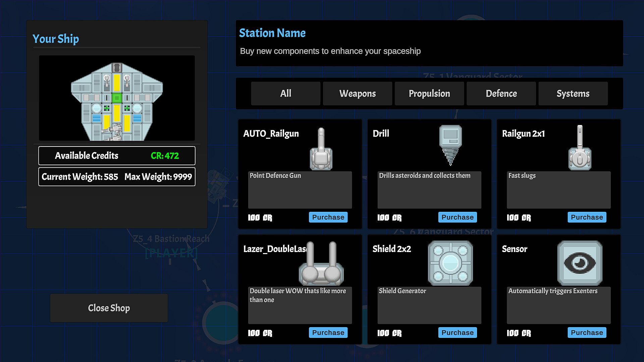Filter the shop by Weapons
The image size is (644, 362).
[357, 94]
